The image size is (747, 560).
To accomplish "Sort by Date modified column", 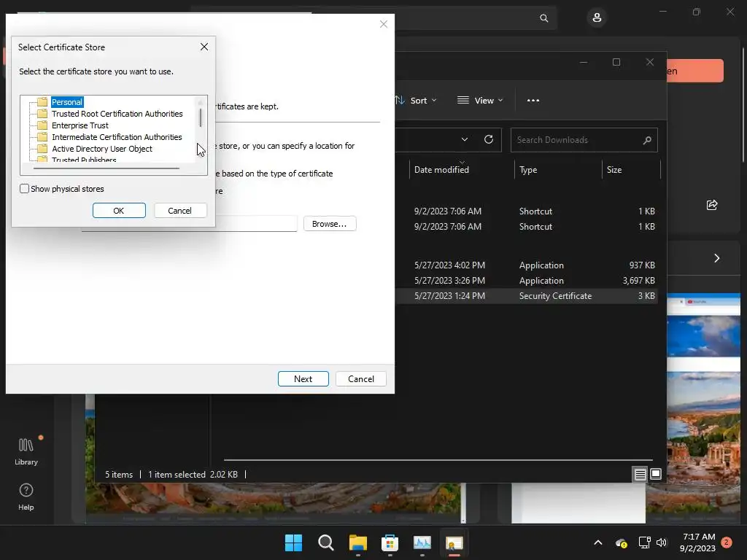I will [x=441, y=169].
